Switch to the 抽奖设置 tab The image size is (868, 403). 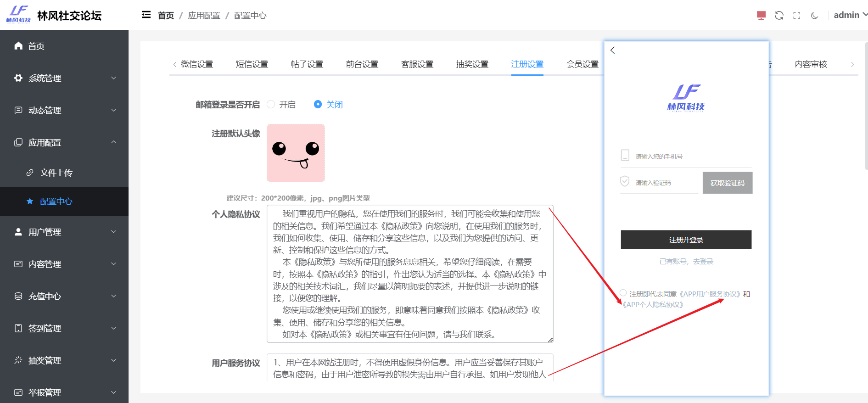click(x=472, y=64)
